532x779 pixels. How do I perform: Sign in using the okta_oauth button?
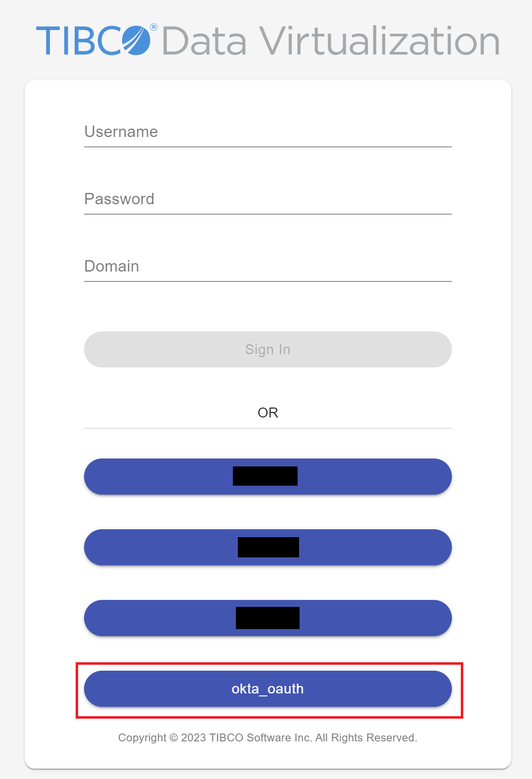[x=268, y=688]
